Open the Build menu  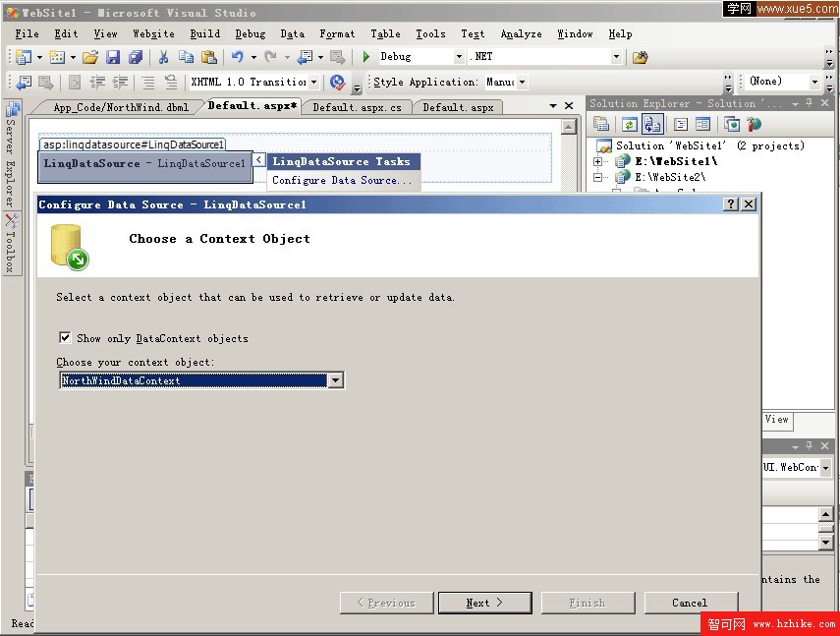click(205, 33)
